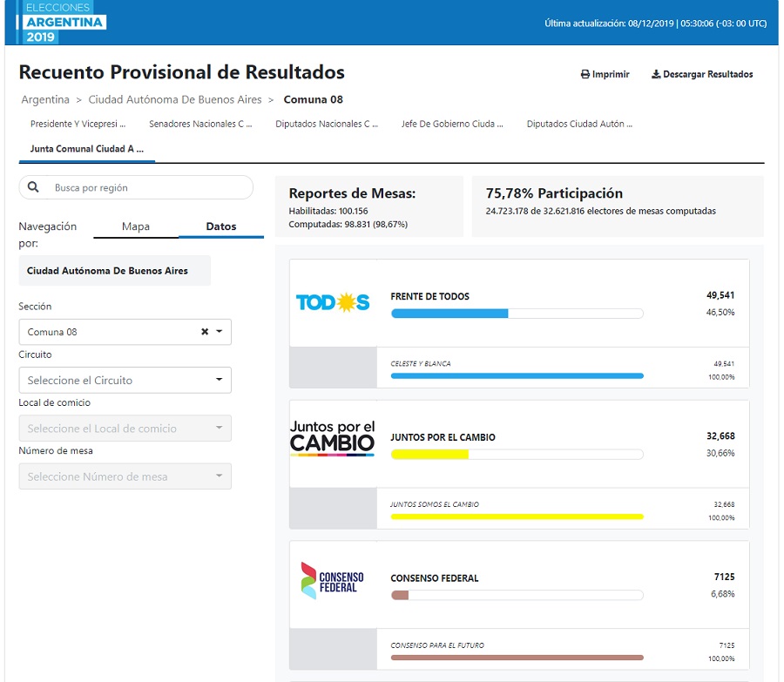Switch to the Senadores Nacionales C... tab
Image resolution: width=784 pixels, height=682 pixels.
pos(200,124)
